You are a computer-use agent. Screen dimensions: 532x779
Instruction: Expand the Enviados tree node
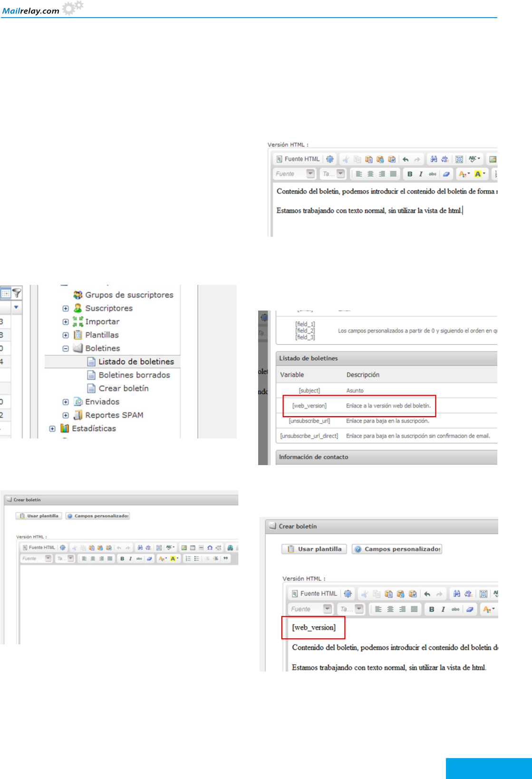66,402
